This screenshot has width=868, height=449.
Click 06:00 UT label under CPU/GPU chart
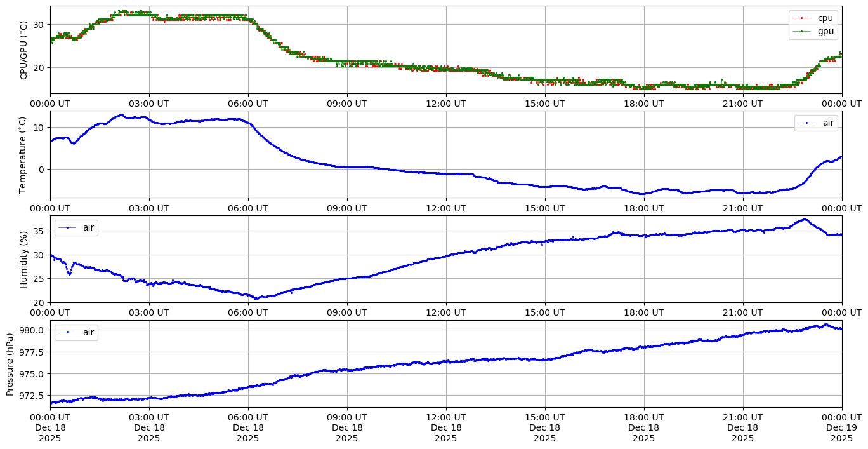coord(247,104)
